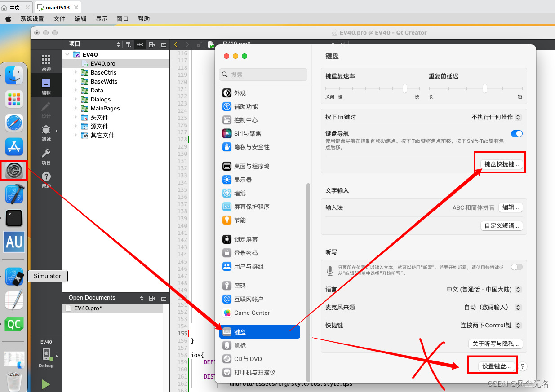Open the AU app in the Dock
This screenshot has width=555, height=392.
pos(14,242)
